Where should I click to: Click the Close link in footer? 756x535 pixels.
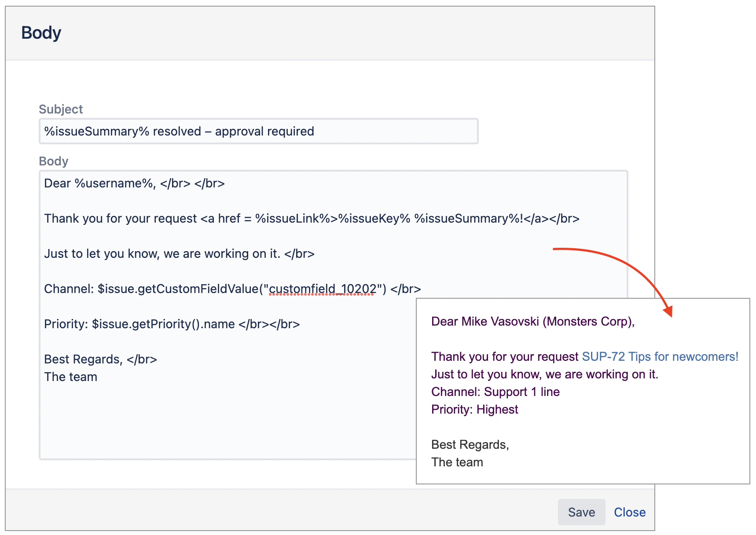[629, 512]
